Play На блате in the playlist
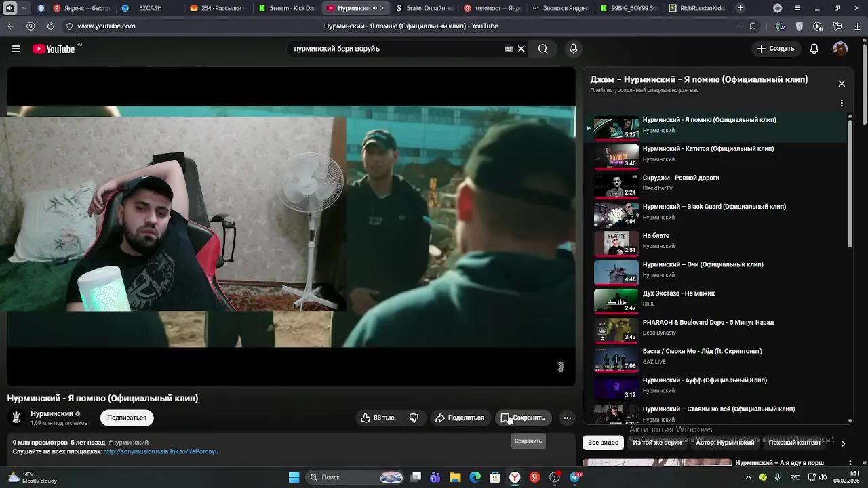 pyautogui.click(x=715, y=242)
